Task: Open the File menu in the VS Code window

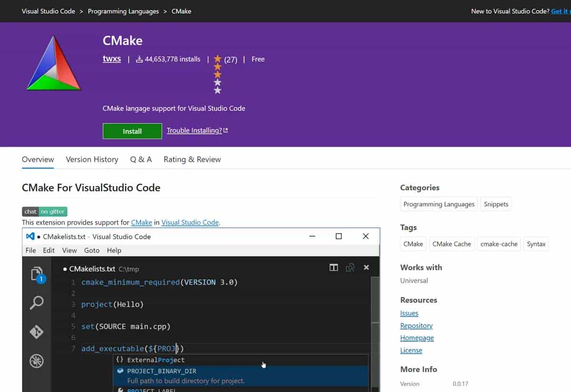Action: 30,250
